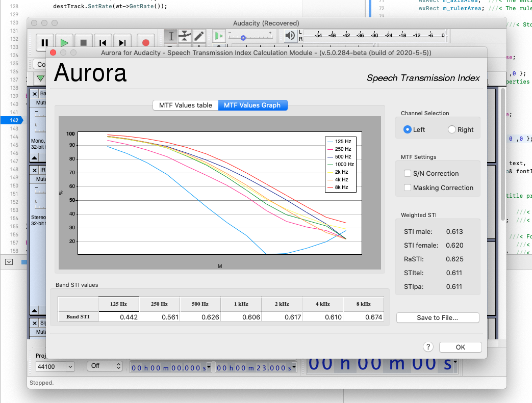Click the Pause button in Audacity transport

(44, 42)
